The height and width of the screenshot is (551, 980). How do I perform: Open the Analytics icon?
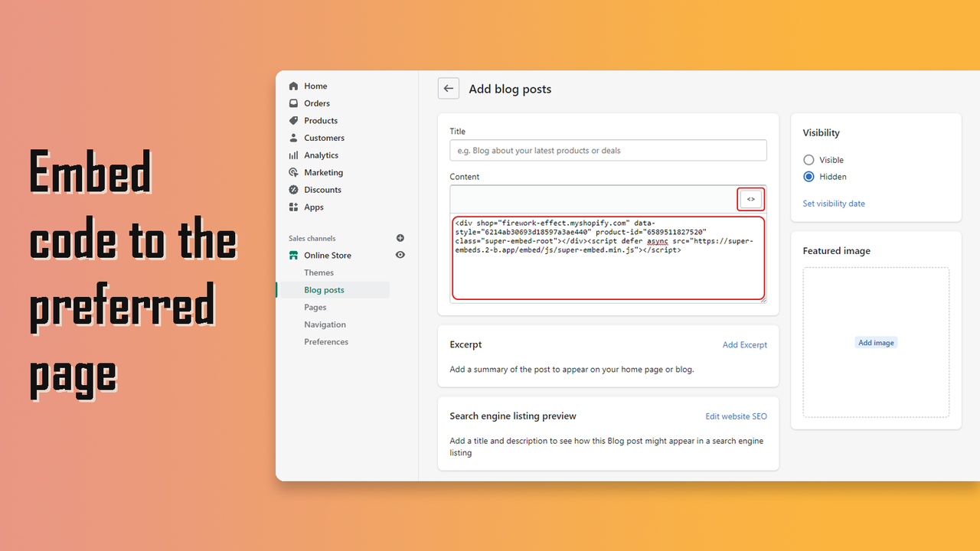pyautogui.click(x=293, y=155)
